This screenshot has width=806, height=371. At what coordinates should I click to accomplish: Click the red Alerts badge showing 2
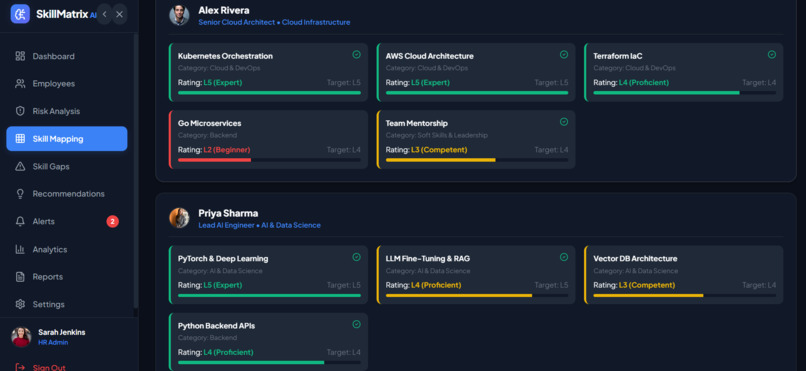[113, 221]
